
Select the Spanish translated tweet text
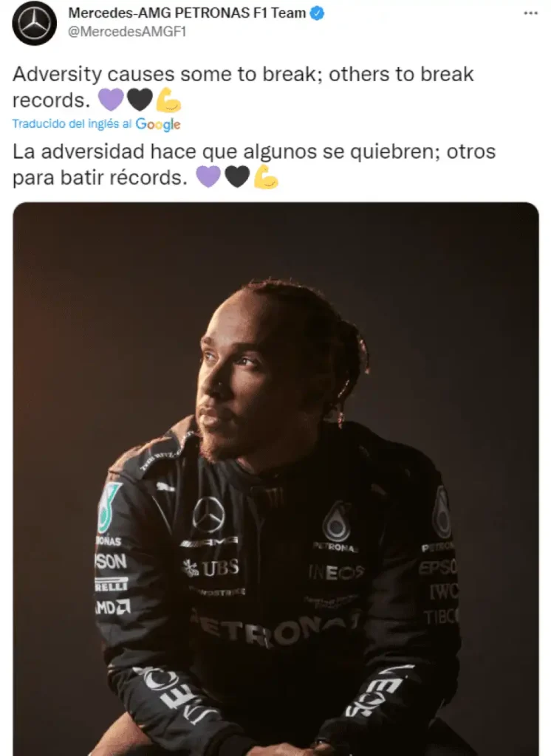click(254, 165)
